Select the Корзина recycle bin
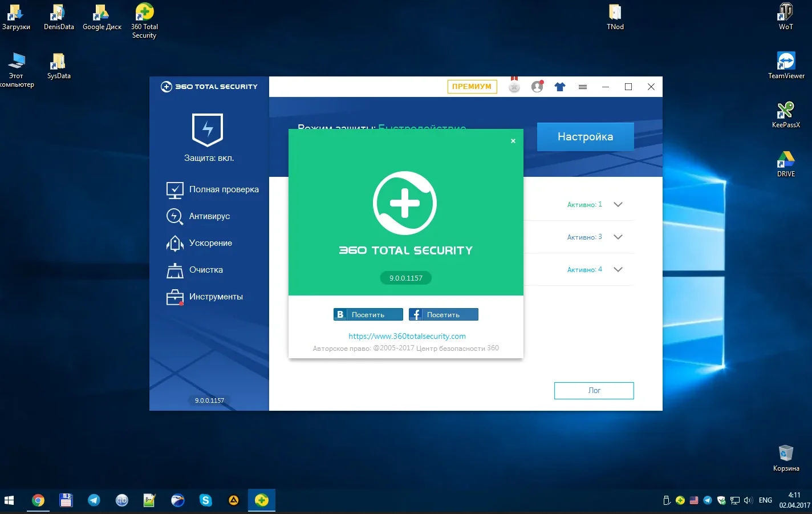The width and height of the screenshot is (812, 514). pos(786,459)
